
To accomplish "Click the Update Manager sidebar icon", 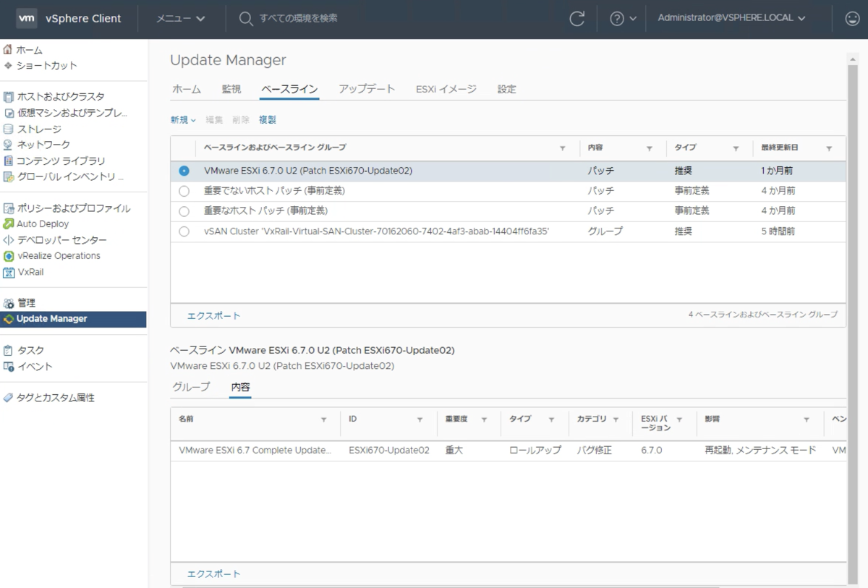I will coord(9,319).
